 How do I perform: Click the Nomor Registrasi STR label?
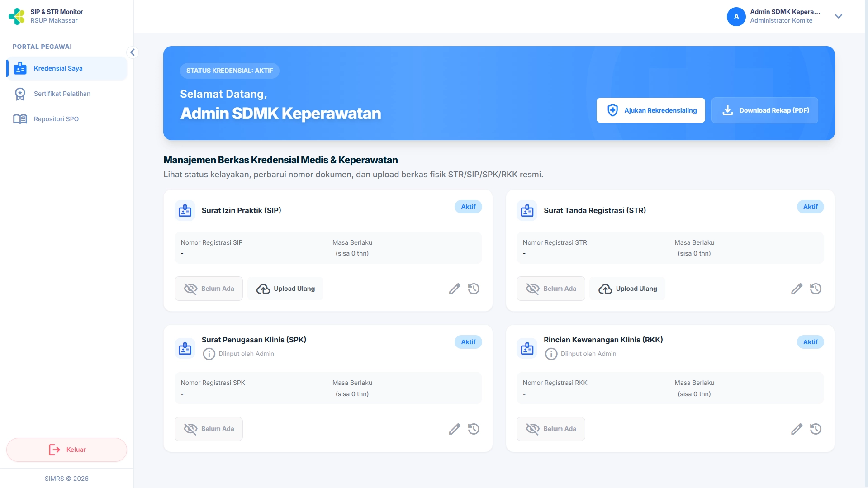555,242
